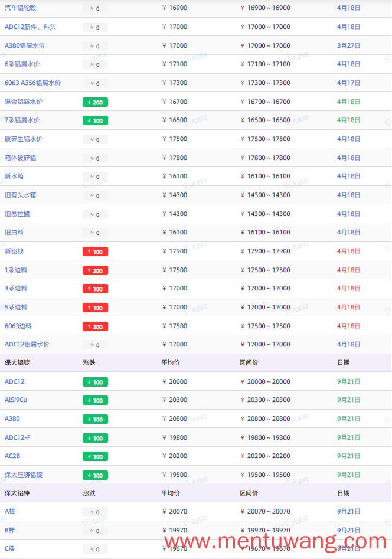
Task: Click the green down 100 badge for AC2B
Action: tap(95, 456)
